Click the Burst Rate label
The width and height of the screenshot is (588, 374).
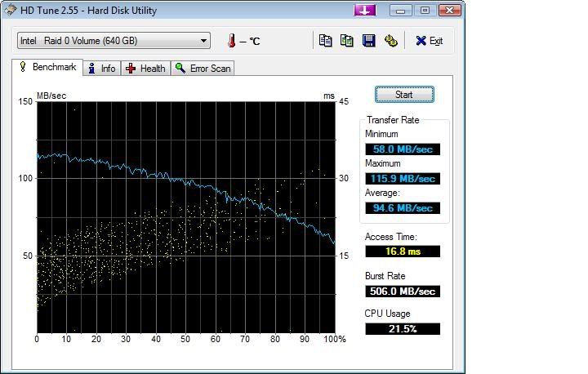coord(385,276)
